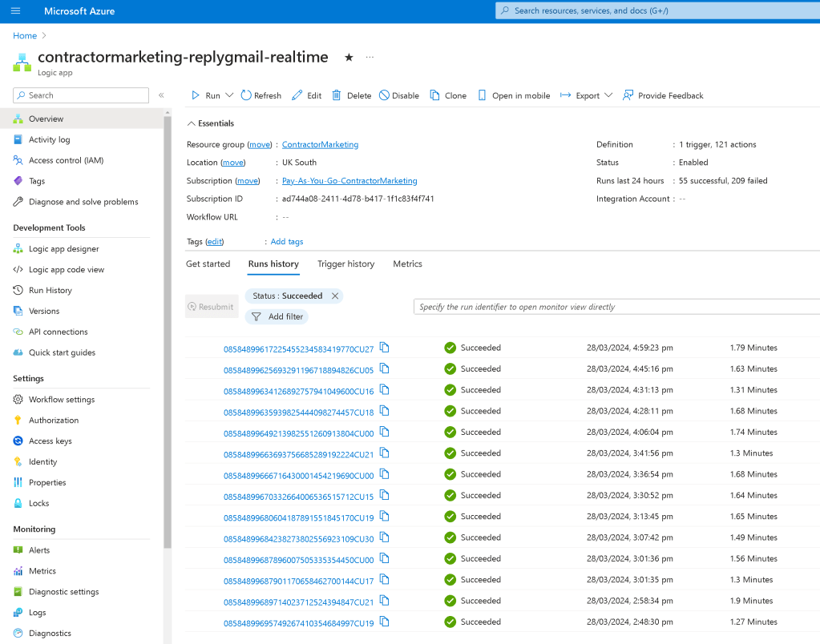The width and height of the screenshot is (820, 644).
Task: Open Logic app designer
Action: click(63, 249)
